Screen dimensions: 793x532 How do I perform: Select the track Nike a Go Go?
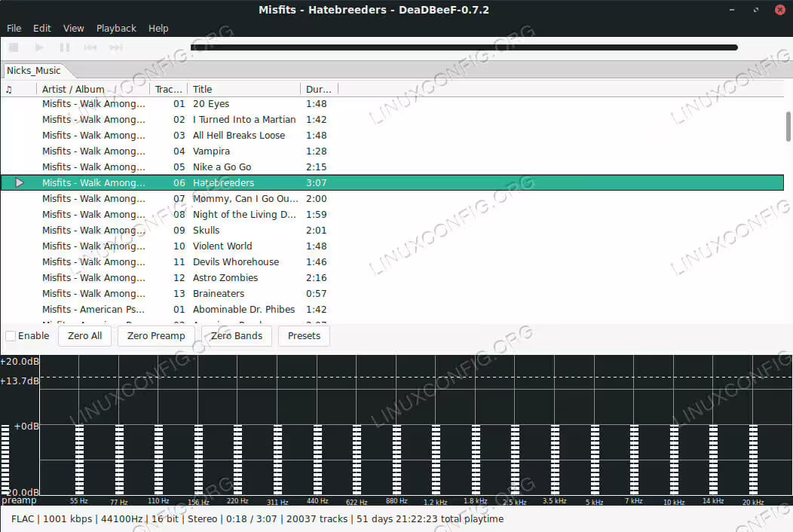tap(393, 167)
